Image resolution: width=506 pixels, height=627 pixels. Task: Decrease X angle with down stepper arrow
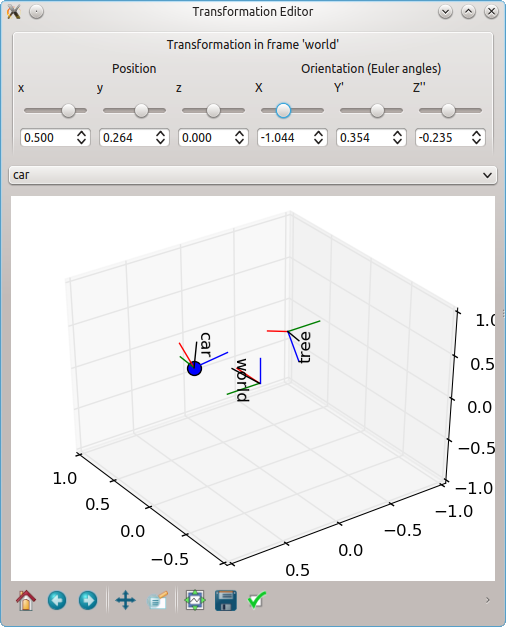tap(318, 142)
